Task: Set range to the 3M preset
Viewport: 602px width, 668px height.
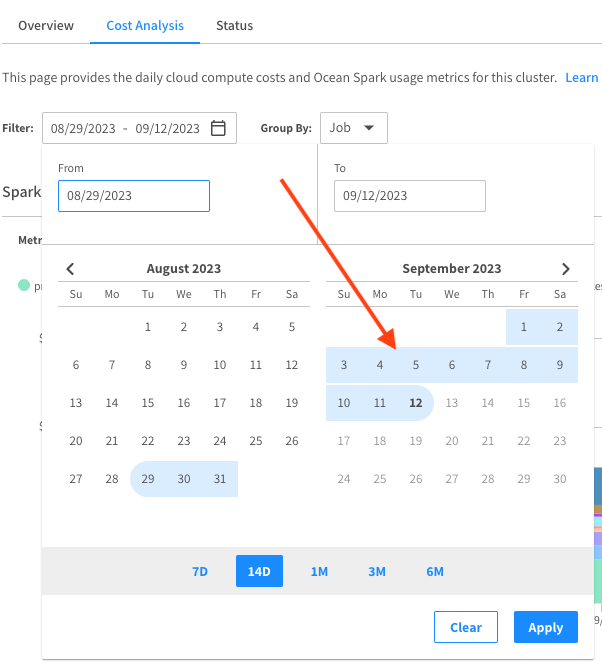Action: [x=377, y=571]
